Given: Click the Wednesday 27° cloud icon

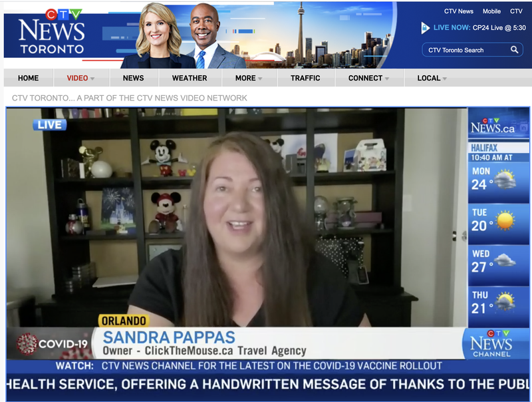Looking at the screenshot, I should (x=505, y=261).
